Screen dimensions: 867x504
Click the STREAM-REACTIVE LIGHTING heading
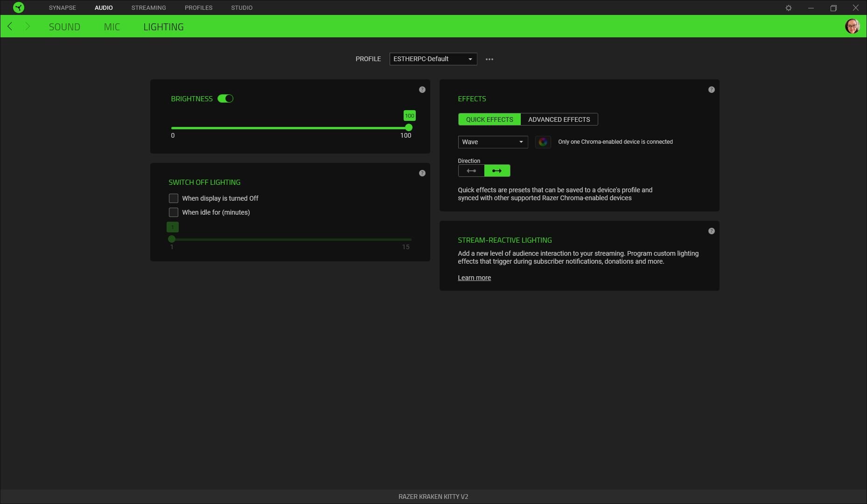coord(504,240)
